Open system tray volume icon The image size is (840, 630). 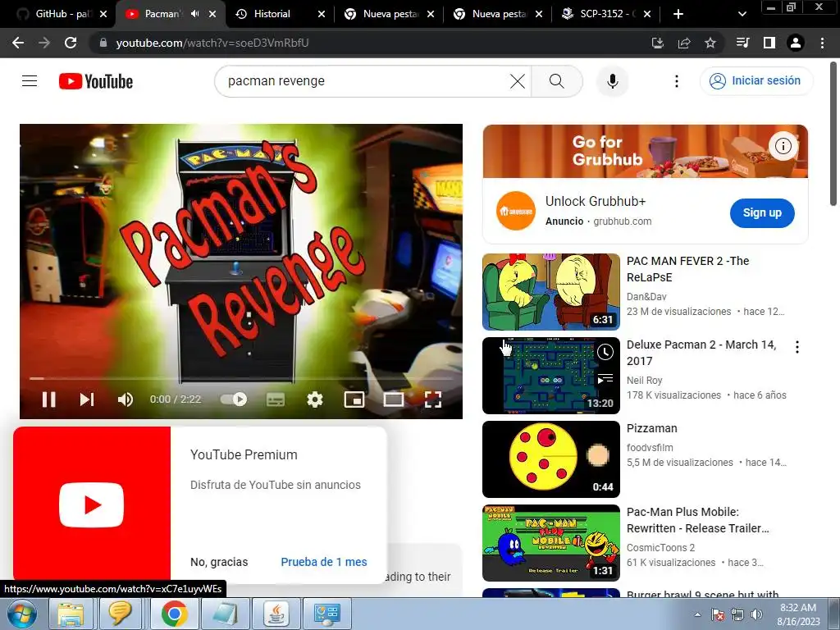click(x=757, y=614)
